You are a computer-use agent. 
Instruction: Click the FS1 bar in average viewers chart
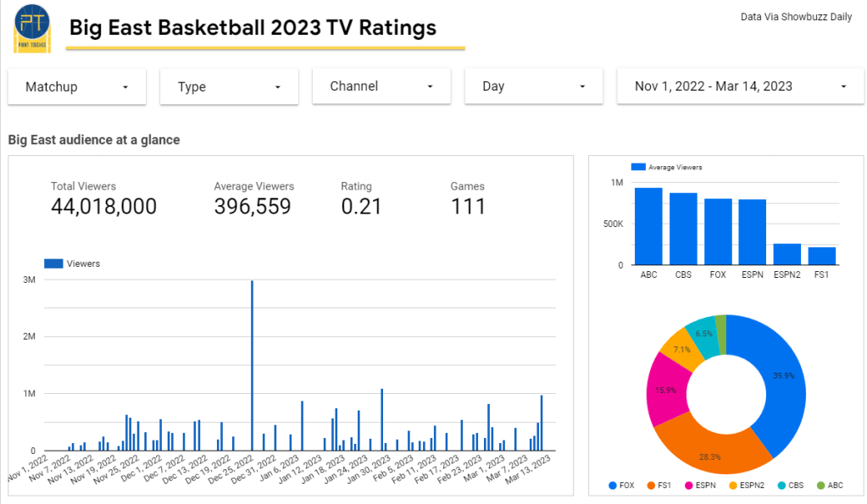pyautogui.click(x=821, y=256)
